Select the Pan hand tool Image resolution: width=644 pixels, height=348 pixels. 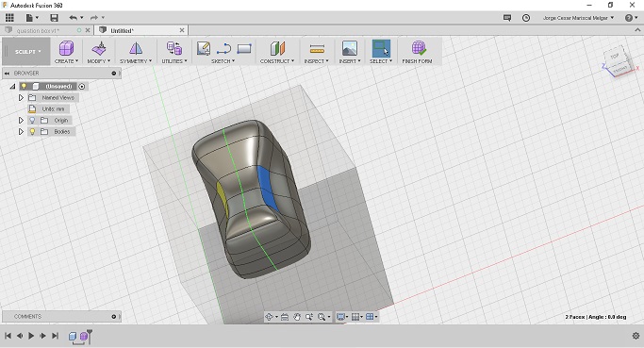click(x=297, y=317)
